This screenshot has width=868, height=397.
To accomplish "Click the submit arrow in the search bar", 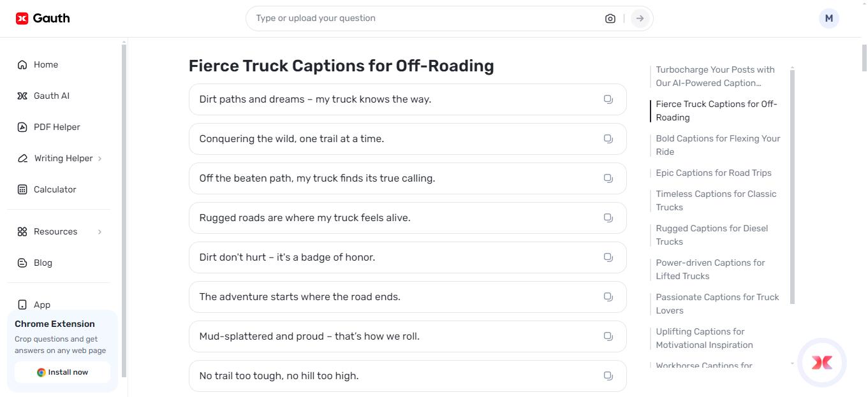I will tap(639, 18).
